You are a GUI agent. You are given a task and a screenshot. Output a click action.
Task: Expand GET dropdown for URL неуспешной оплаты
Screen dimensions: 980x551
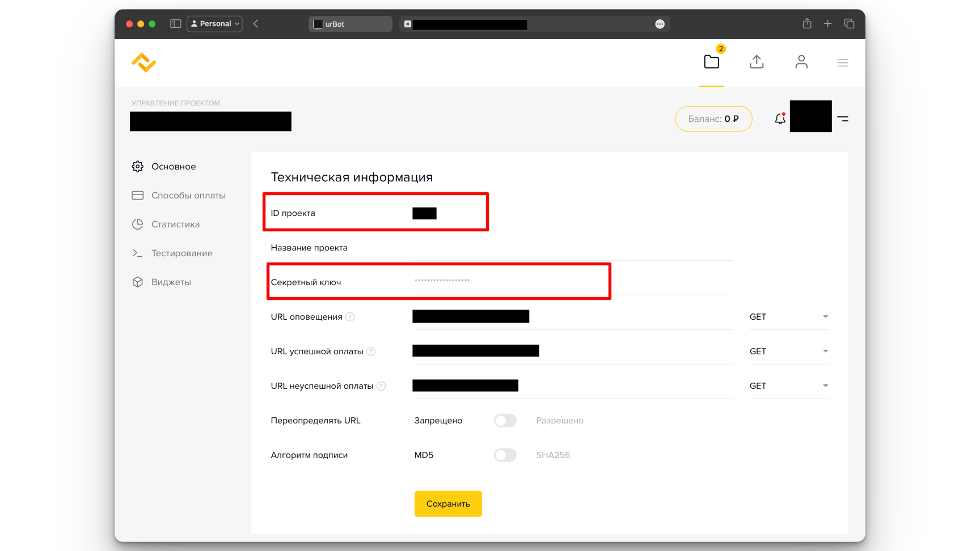click(788, 386)
